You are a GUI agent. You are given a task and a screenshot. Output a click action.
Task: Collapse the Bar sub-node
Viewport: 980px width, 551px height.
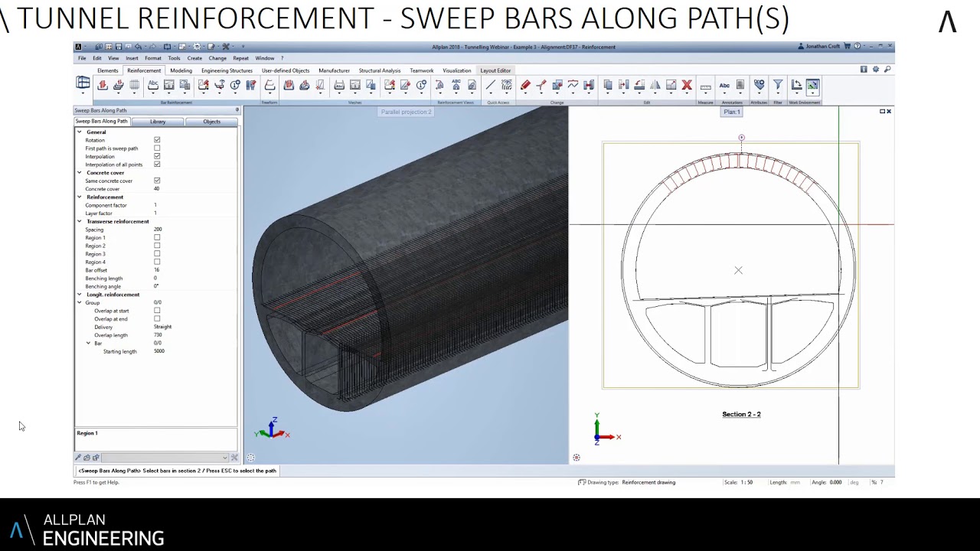[x=88, y=343]
